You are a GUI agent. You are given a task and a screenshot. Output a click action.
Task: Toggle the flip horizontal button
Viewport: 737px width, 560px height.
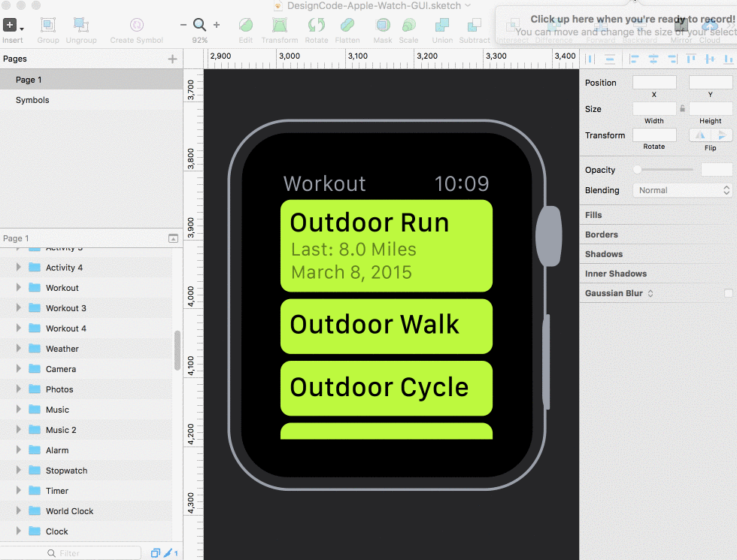pos(700,135)
